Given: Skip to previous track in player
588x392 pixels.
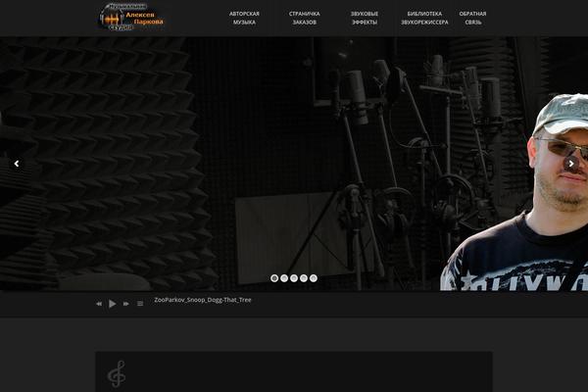Looking at the screenshot, I should (x=99, y=304).
